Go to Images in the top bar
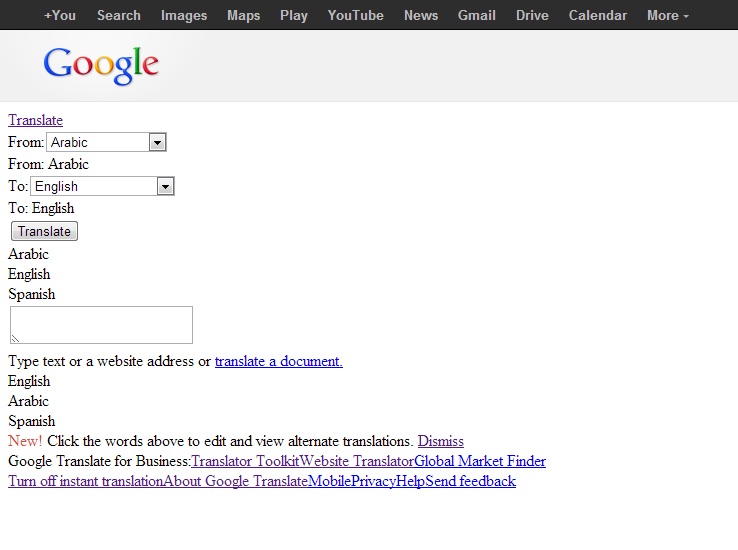Viewport: 738px width, 550px height. click(184, 16)
